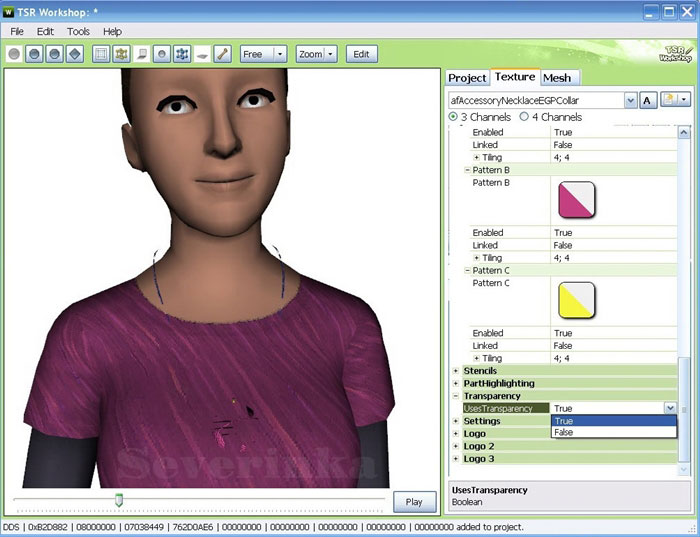Choose False in UsesTransparency dropdown list
Screen dimensions: 700x537
click(563, 433)
